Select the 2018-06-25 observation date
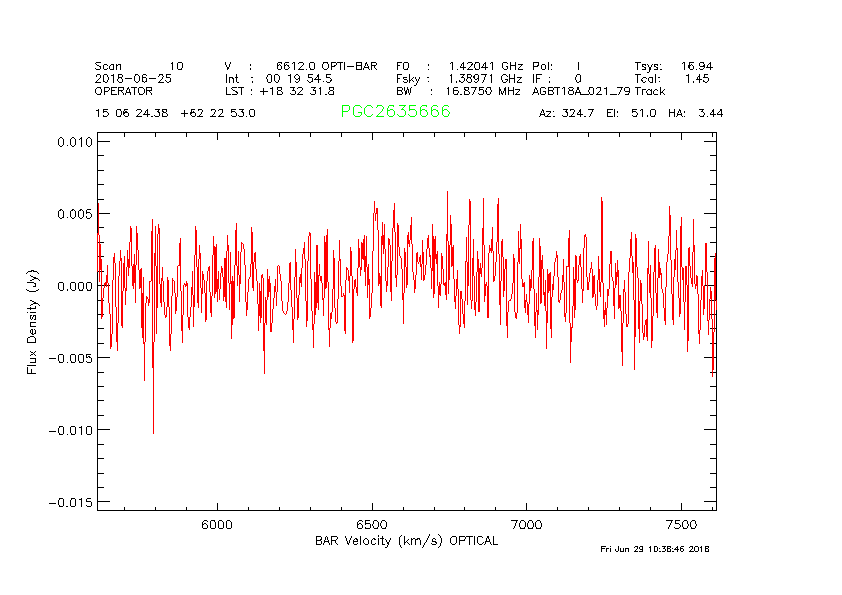Image resolution: width=842 pixels, height=595 pixels. point(133,78)
